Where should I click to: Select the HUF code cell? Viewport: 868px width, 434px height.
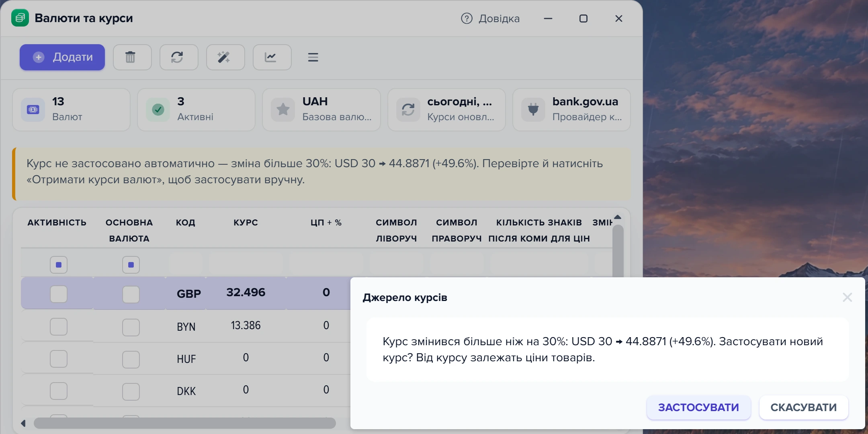[186, 359]
